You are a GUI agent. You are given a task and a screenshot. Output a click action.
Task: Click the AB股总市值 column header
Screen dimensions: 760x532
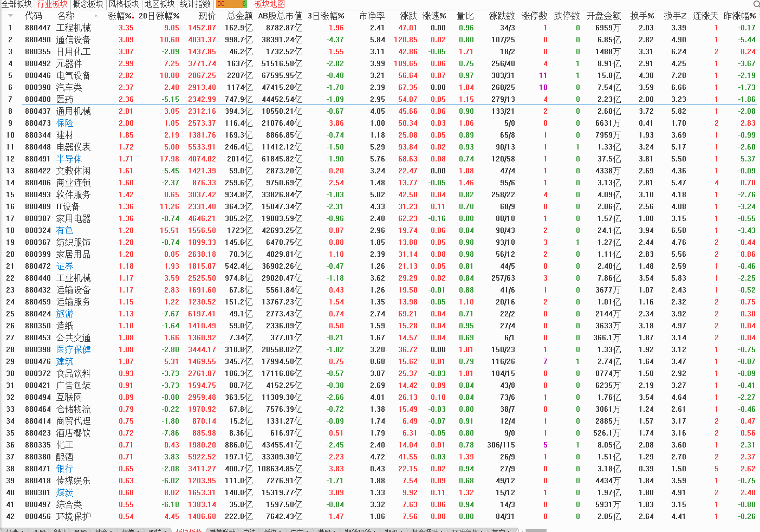pos(280,16)
